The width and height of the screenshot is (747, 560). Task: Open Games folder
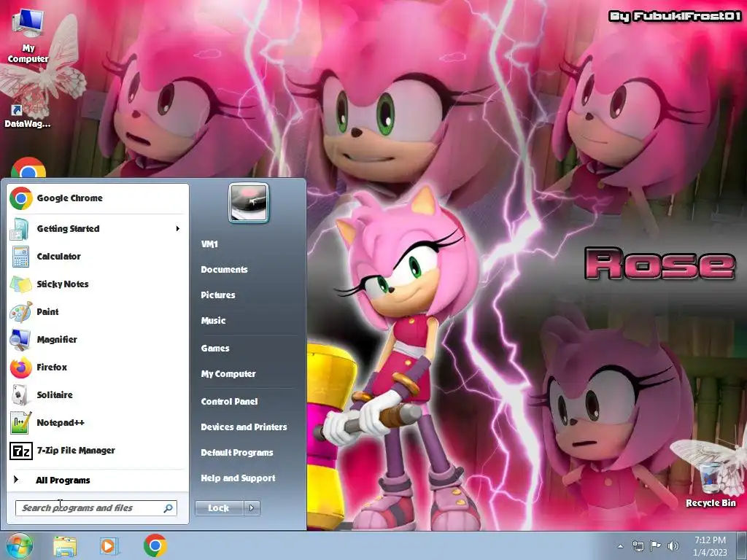coord(215,348)
